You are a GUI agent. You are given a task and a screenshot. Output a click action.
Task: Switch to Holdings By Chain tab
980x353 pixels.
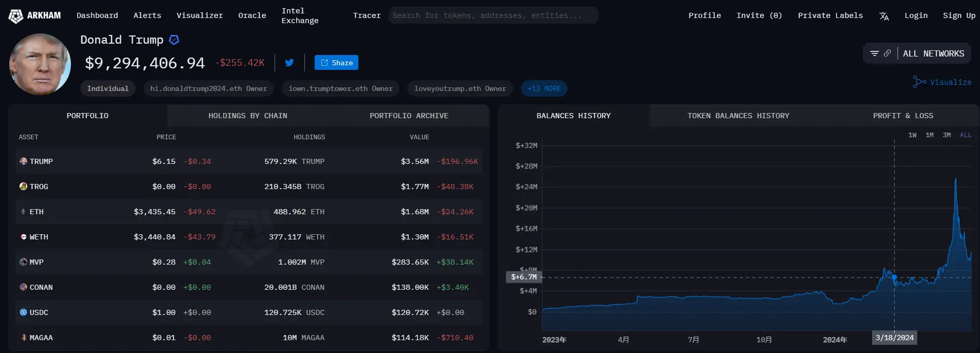(248, 116)
